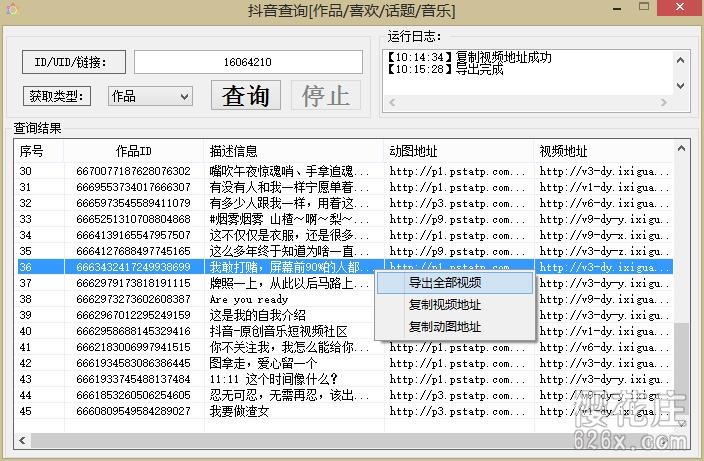Select row with ID 6670077187628076302
The height and width of the screenshot is (461, 704).
(345, 171)
